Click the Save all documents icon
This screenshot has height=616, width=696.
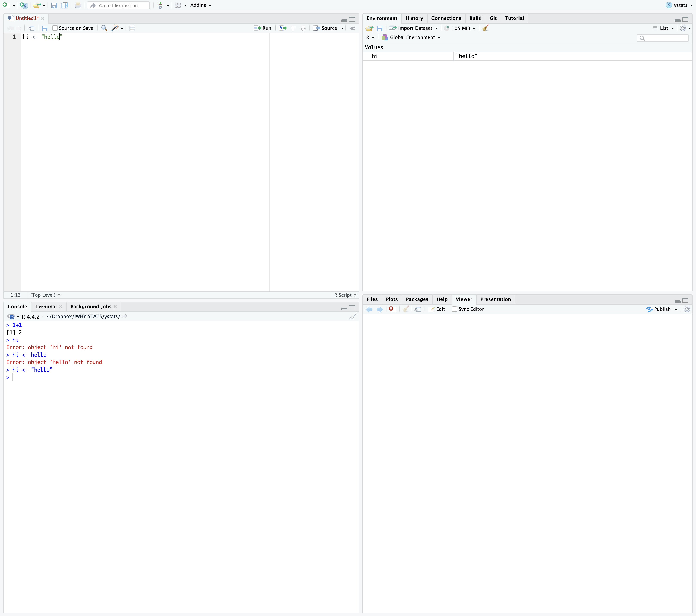(64, 5)
